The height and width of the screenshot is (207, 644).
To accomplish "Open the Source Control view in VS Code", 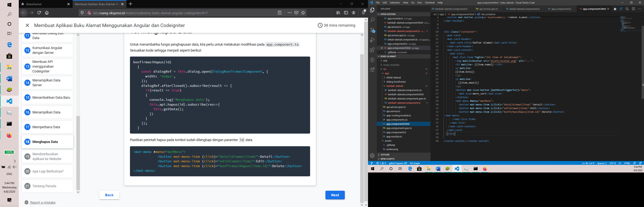I will tap(372, 30).
